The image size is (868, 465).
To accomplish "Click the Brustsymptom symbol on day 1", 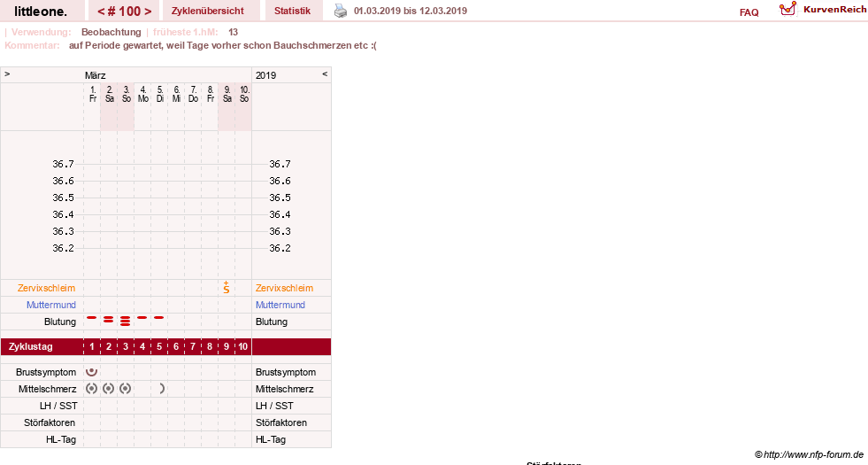I will (92, 371).
